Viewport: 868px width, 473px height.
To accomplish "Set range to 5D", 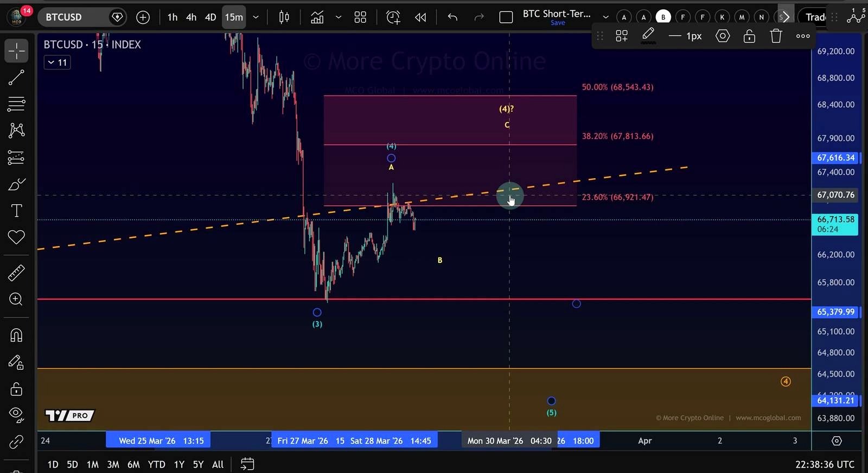I will (x=72, y=464).
